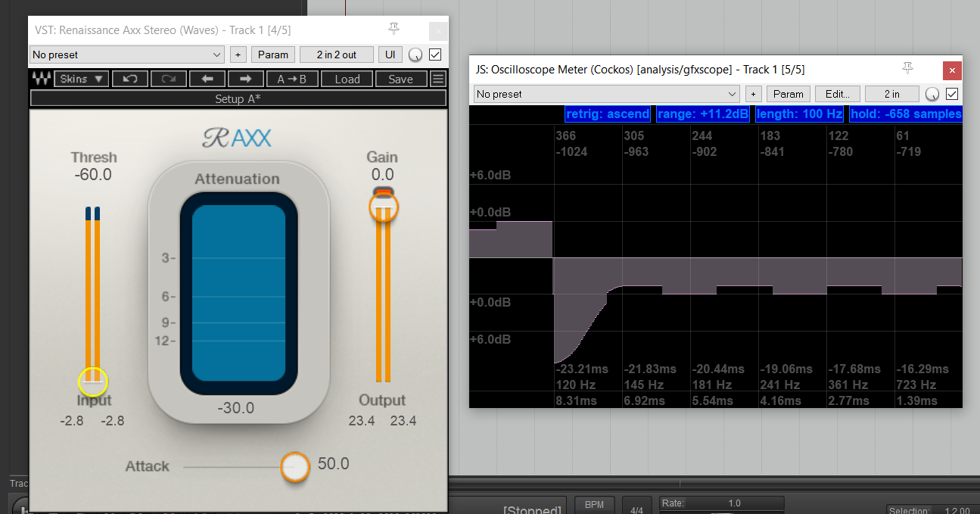Image resolution: width=980 pixels, height=514 pixels.
Task: Open Param menu in Oscilloscope Meter
Action: coord(789,94)
